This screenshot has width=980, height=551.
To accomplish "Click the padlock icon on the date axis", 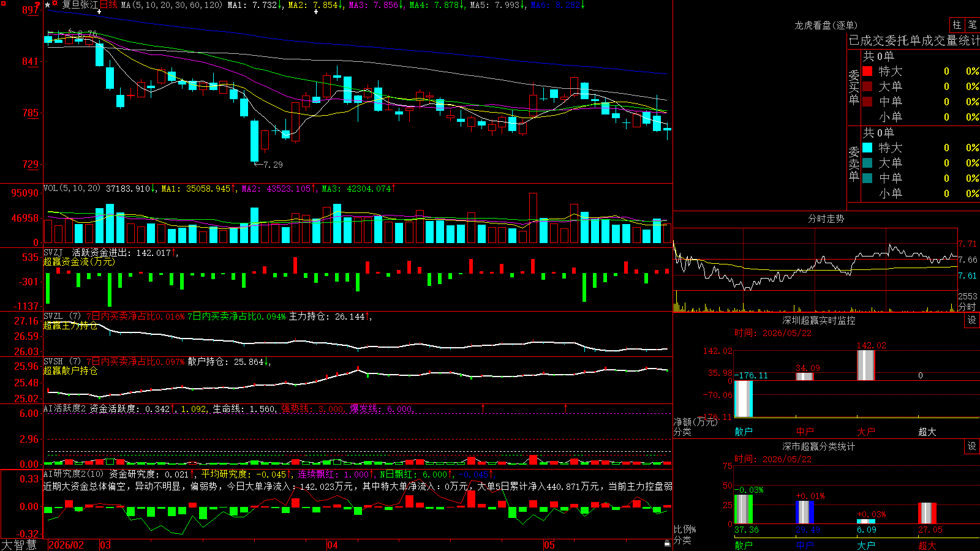I will [667, 544].
